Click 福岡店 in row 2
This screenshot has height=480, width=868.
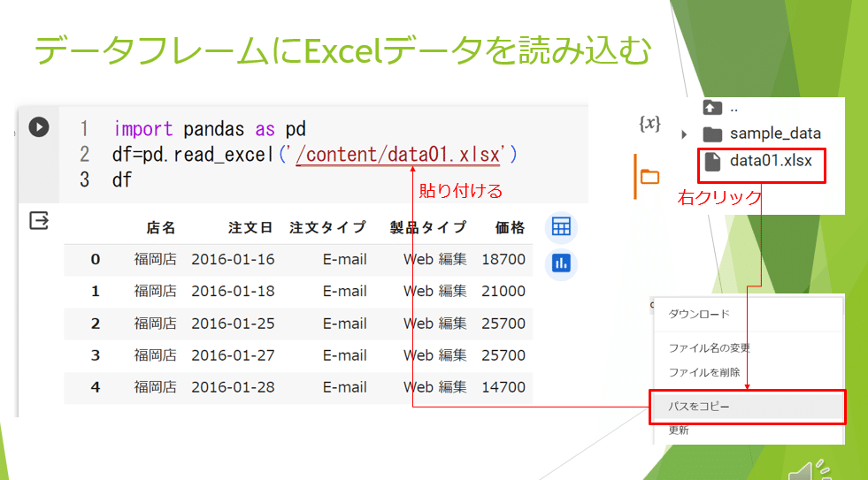(x=155, y=323)
